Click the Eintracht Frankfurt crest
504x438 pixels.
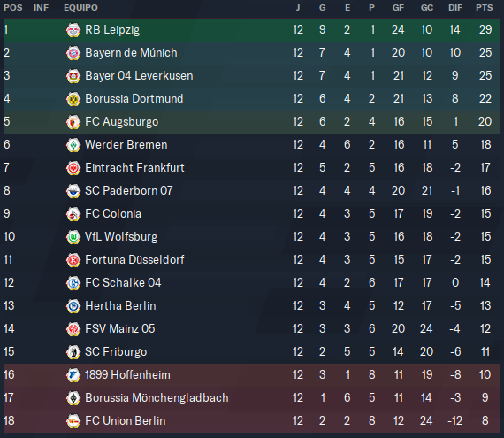(x=73, y=168)
